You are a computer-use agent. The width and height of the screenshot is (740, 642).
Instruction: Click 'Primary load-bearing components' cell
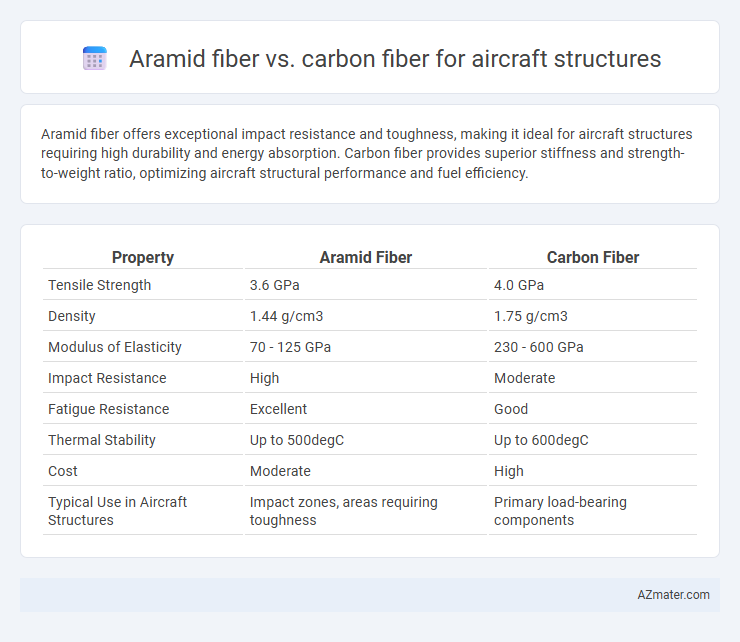(x=560, y=511)
